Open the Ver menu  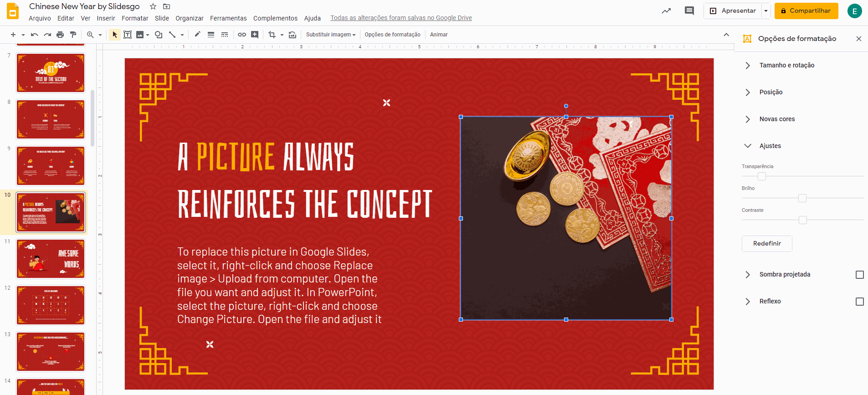tap(86, 18)
